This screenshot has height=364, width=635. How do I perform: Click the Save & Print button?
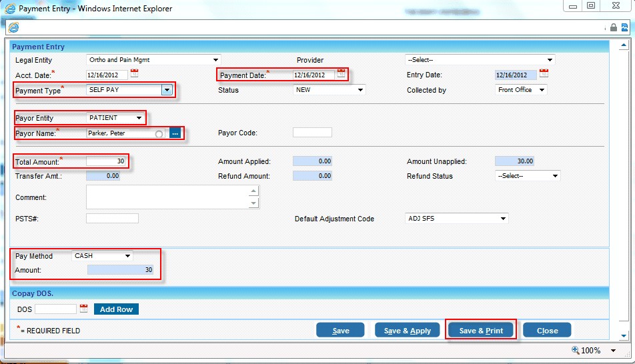(480, 330)
